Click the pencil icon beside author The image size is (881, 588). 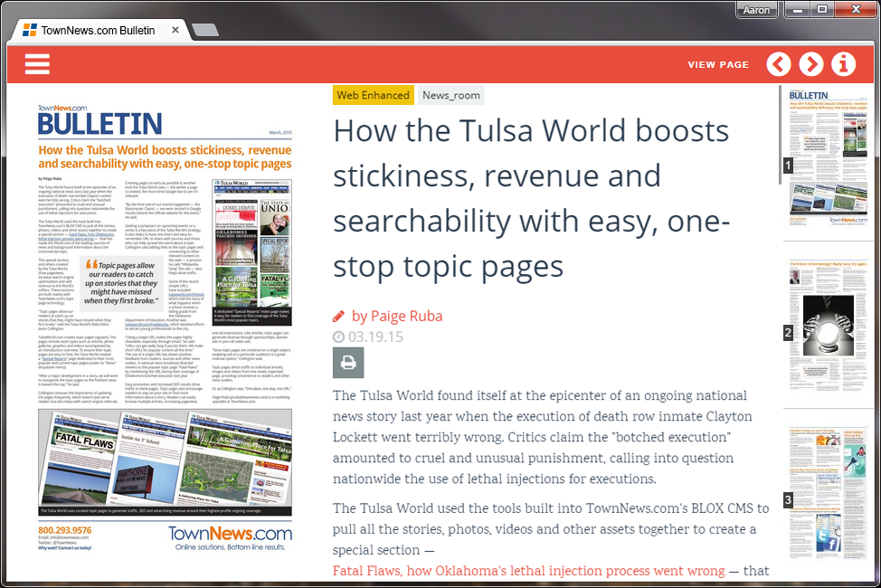click(339, 317)
